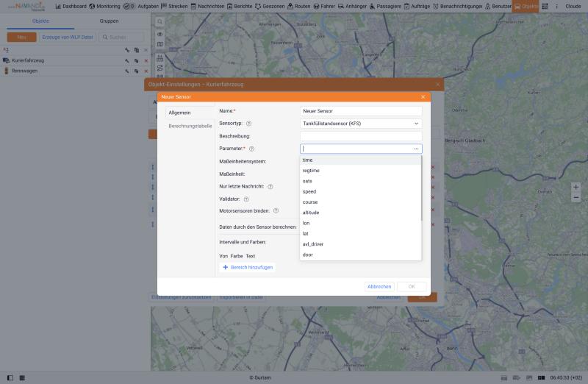The image size is (588, 384).
Task: Click the Suchen search field
Action: [x=121, y=38]
